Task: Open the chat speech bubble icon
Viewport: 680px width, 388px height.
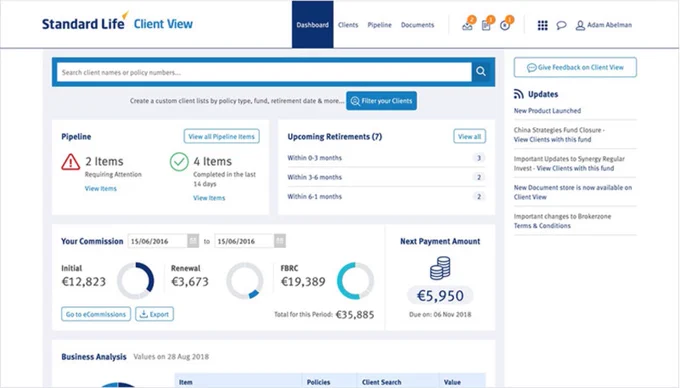Action: (x=561, y=25)
